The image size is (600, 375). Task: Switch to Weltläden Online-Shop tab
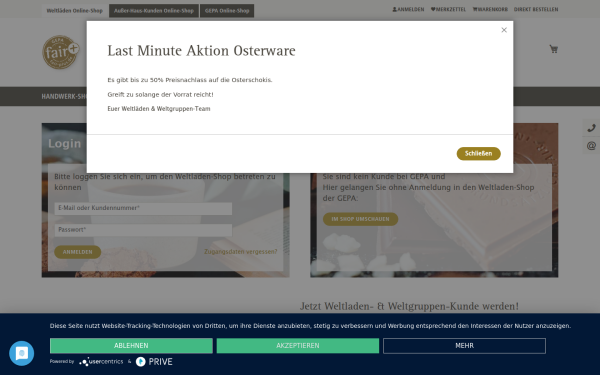point(75,11)
